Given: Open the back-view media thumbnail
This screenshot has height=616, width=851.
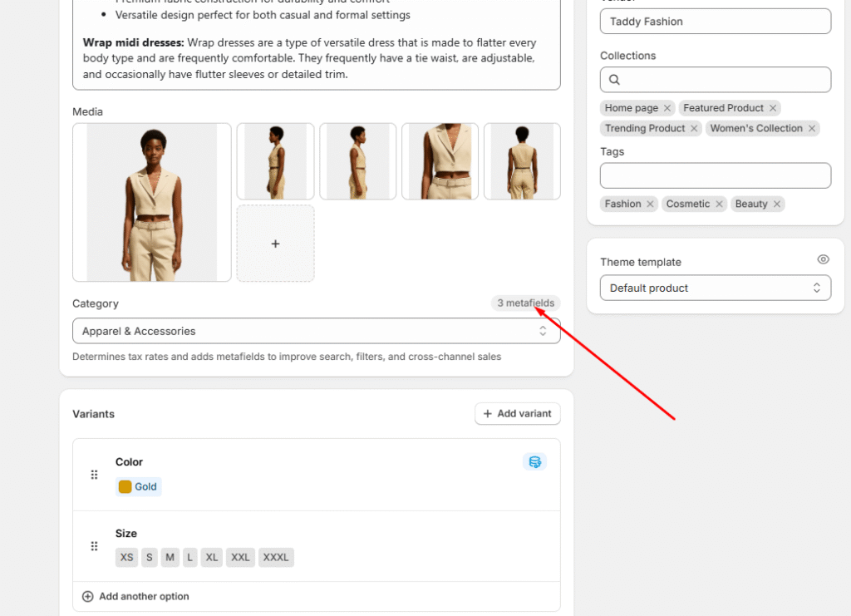Looking at the screenshot, I should click(x=522, y=161).
